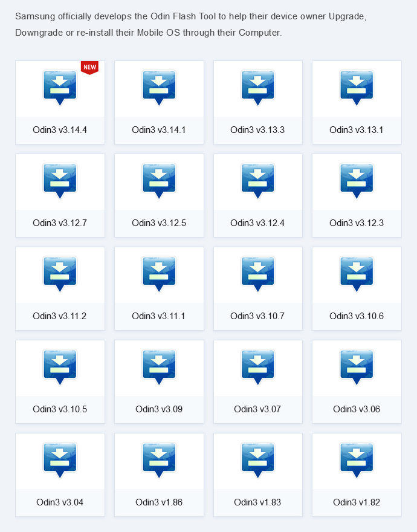The width and height of the screenshot is (417, 532).
Task: Click the Odin3 v3.10.6 download icon
Action: coord(357,274)
